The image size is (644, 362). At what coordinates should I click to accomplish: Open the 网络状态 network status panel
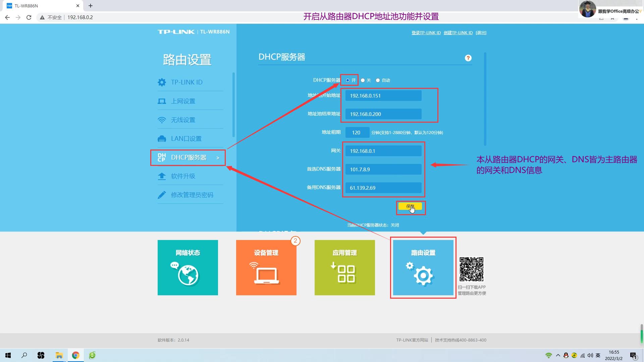tap(187, 267)
